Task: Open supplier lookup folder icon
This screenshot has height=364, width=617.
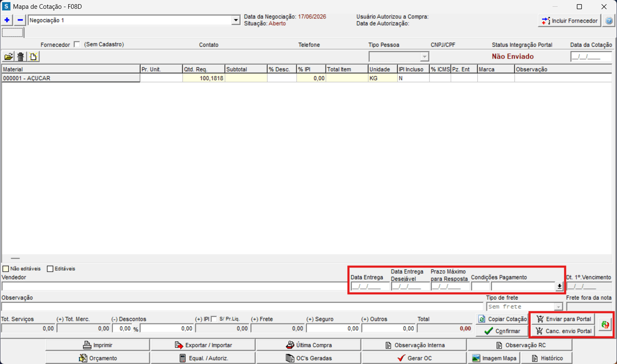Action: [9, 56]
